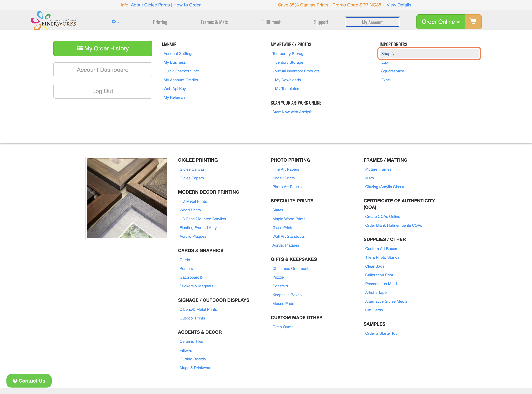This screenshot has width=532, height=394.
Task: Open the Gift Cards link
Action: (x=374, y=310)
